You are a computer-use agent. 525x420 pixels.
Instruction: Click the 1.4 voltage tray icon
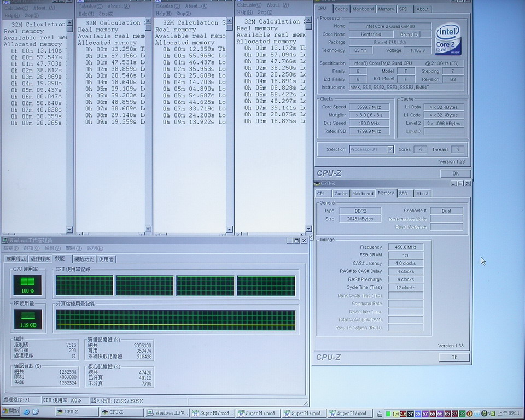pyautogui.click(x=395, y=413)
